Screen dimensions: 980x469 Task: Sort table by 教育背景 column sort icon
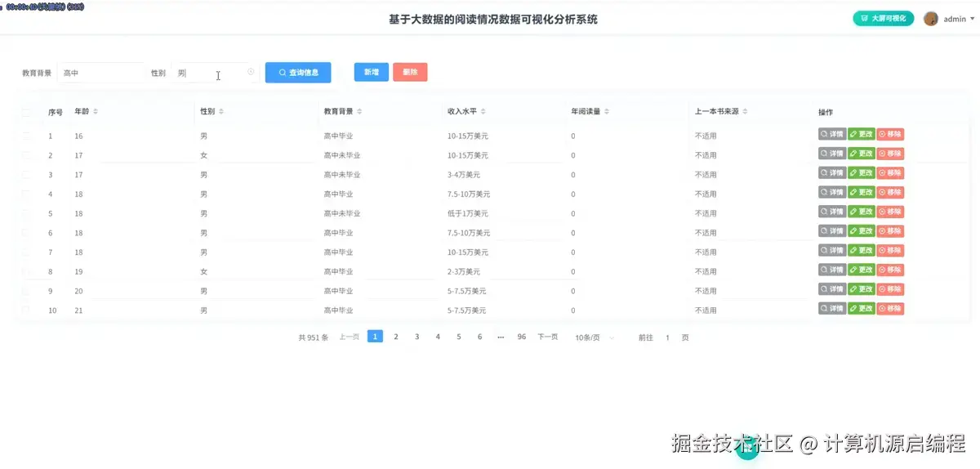pos(359,111)
